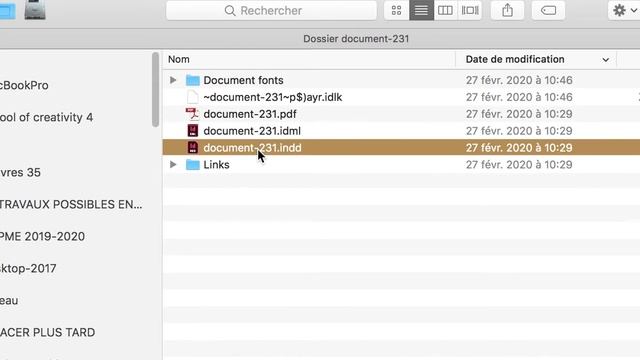Image resolution: width=640 pixels, height=360 pixels.
Task: Select the file name document-231.indd
Action: click(x=252, y=148)
